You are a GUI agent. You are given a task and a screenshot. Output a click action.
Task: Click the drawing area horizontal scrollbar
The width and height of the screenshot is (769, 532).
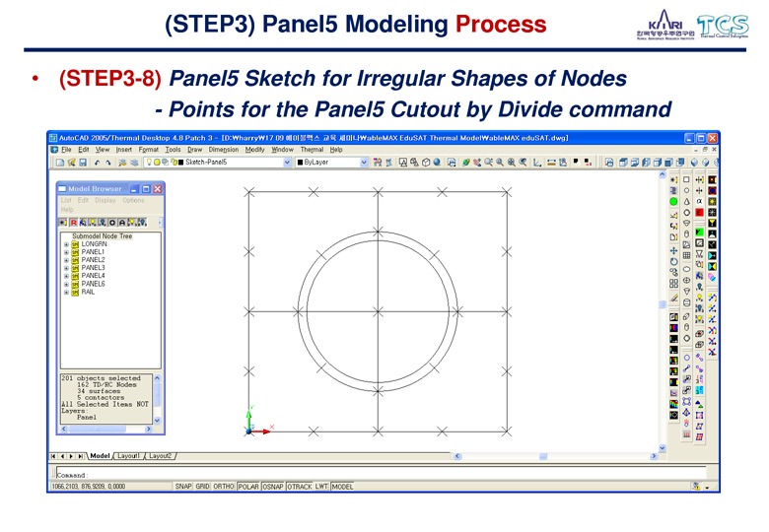click(x=555, y=456)
